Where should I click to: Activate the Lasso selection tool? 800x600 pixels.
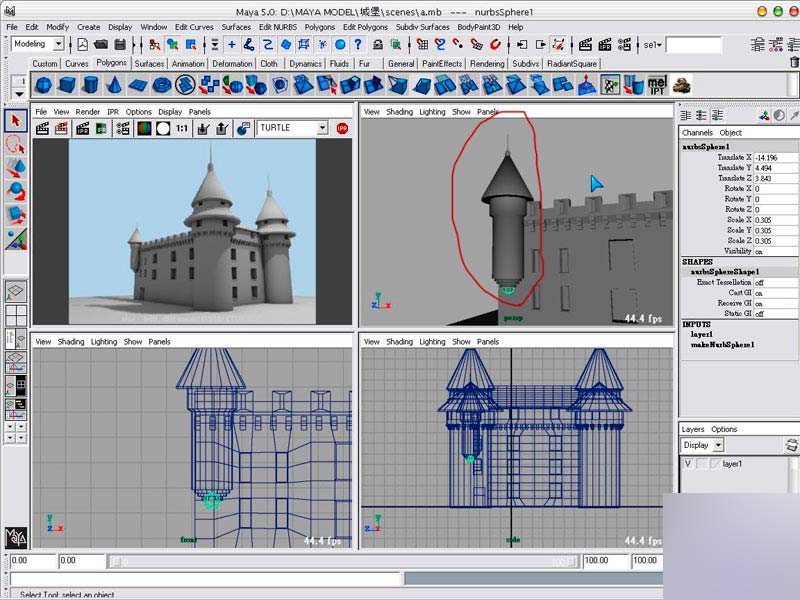tap(15, 145)
